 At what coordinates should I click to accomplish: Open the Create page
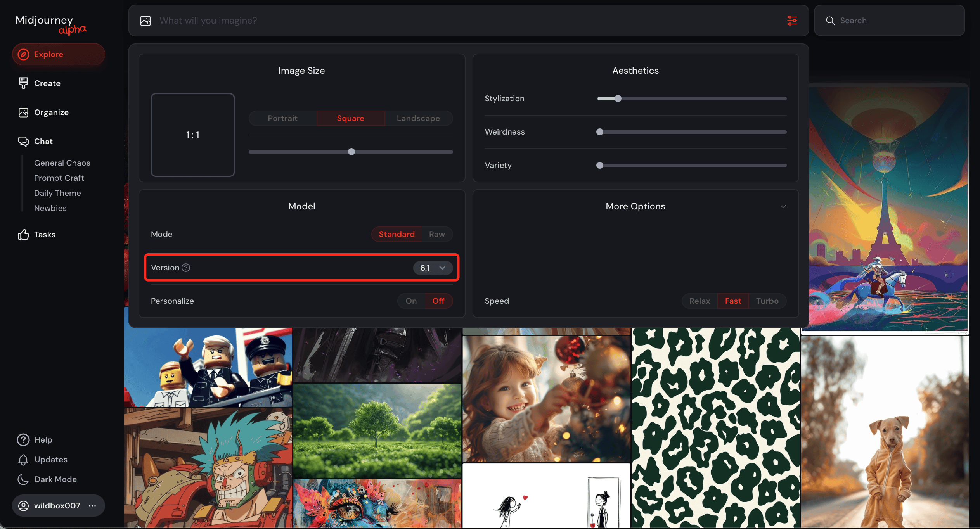(47, 83)
